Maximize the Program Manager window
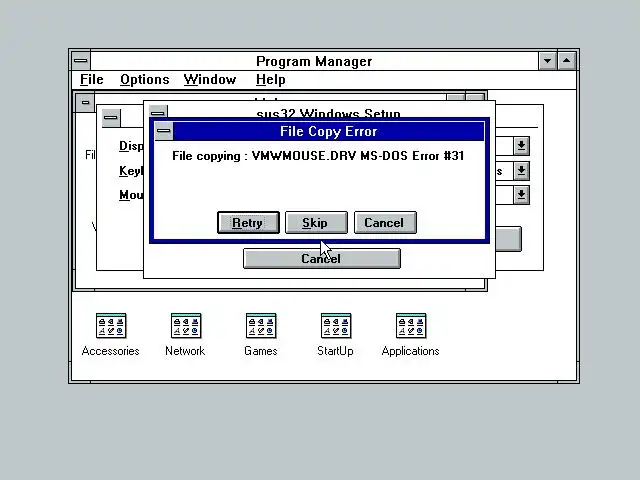 pyautogui.click(x=567, y=61)
